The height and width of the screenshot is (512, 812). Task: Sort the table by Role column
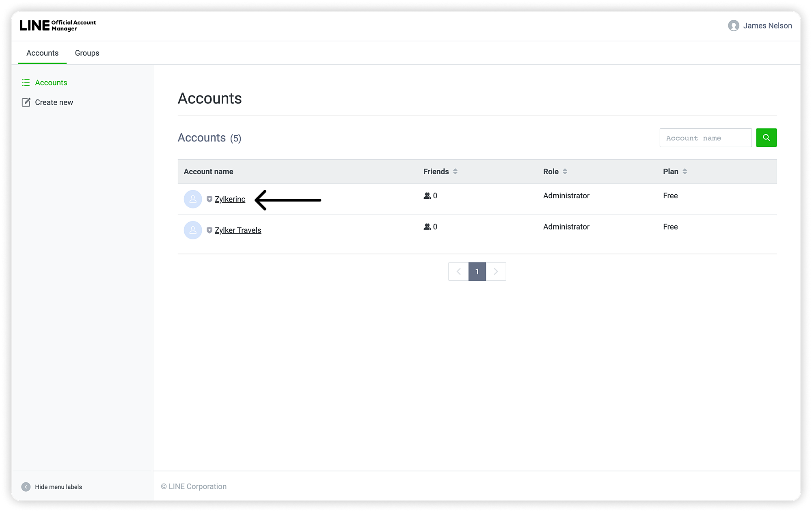point(565,171)
